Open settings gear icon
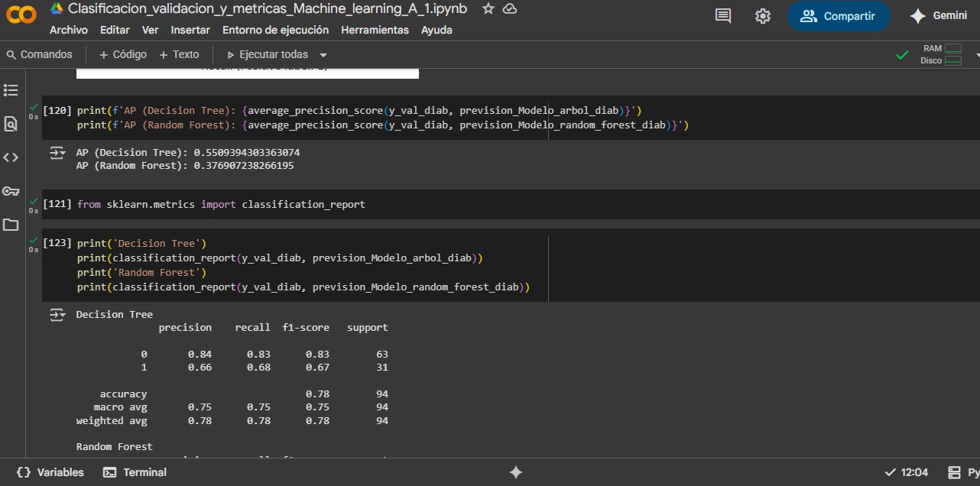 (x=763, y=16)
